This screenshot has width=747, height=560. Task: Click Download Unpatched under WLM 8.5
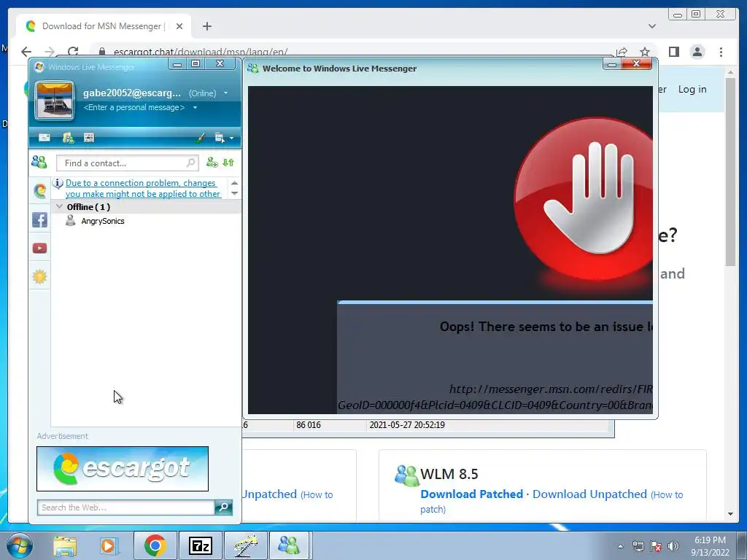589,494
